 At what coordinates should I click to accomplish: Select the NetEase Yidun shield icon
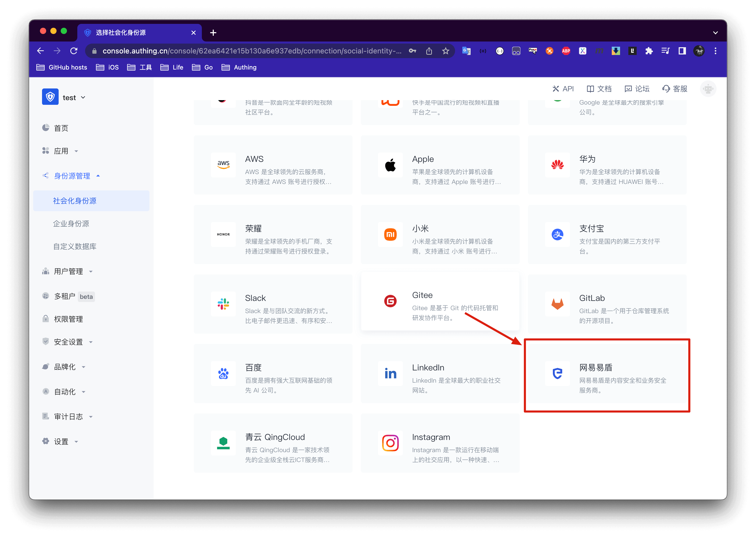coord(557,373)
